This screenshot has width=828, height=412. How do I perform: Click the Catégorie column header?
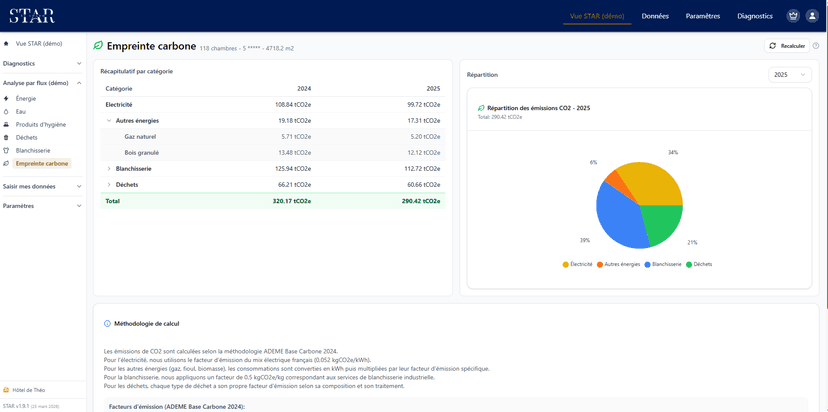(x=119, y=89)
